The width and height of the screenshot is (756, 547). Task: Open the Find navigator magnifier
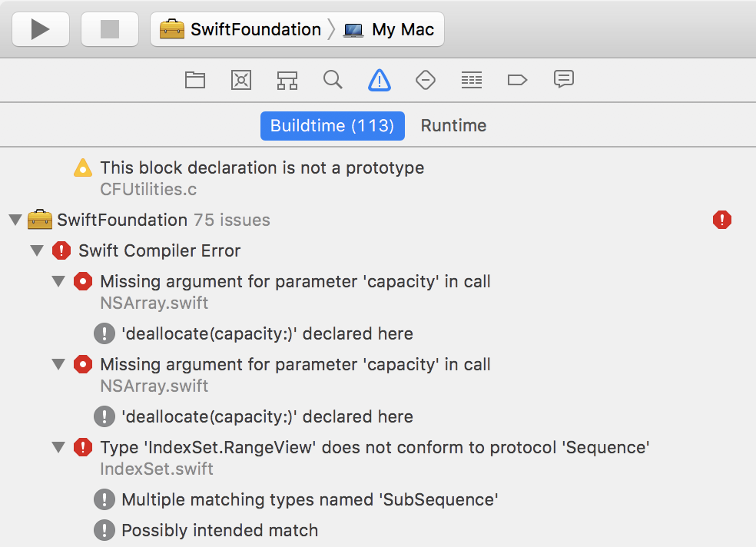click(333, 80)
